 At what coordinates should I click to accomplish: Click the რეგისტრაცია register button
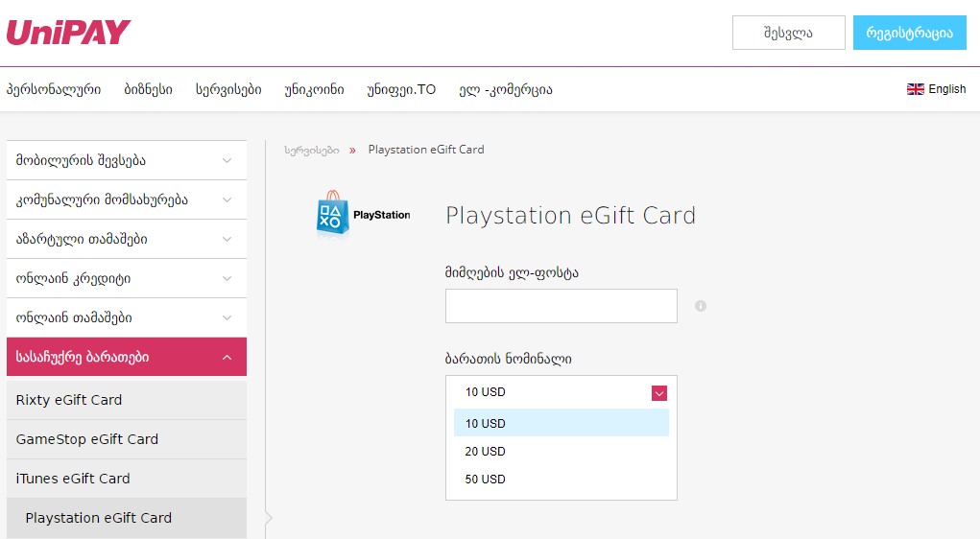point(909,33)
